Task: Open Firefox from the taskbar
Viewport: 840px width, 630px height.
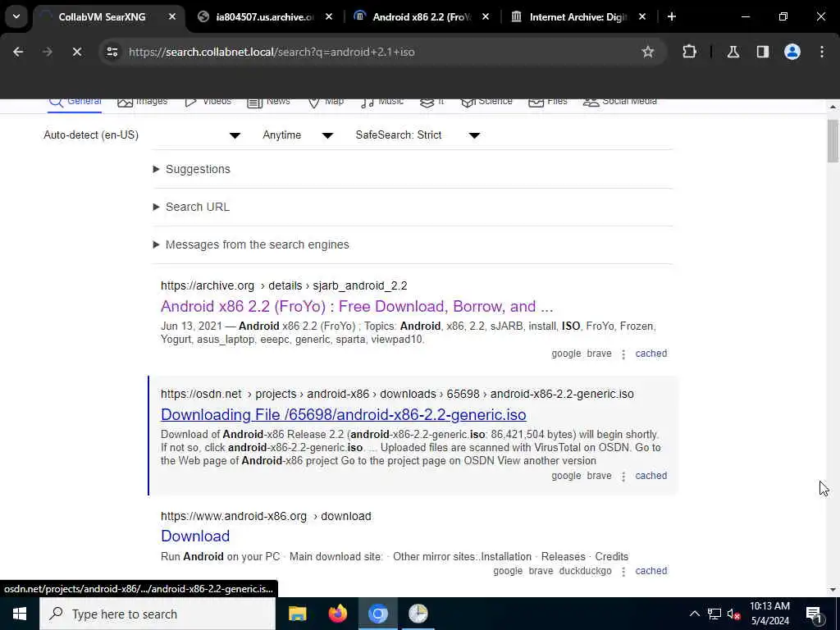Action: 337,614
